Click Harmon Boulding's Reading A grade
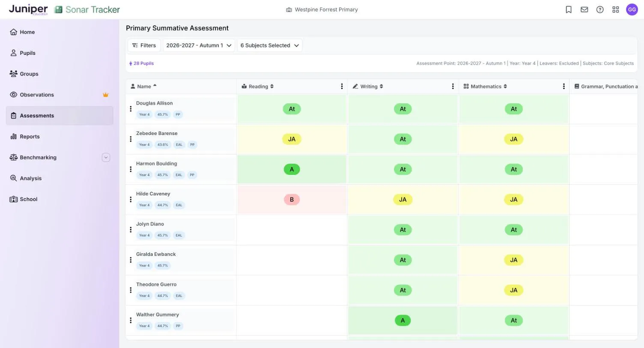This screenshot has height=348, width=644. pyautogui.click(x=292, y=169)
